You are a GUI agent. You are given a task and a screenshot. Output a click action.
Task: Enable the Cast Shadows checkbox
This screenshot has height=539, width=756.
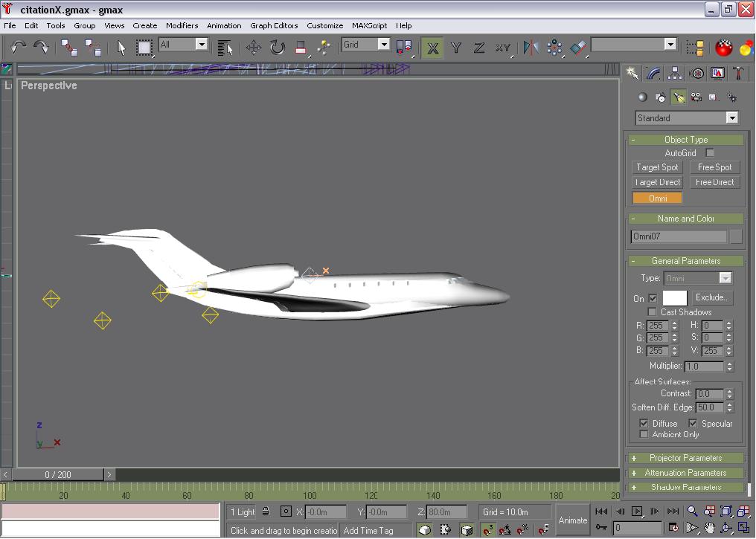tap(653, 312)
